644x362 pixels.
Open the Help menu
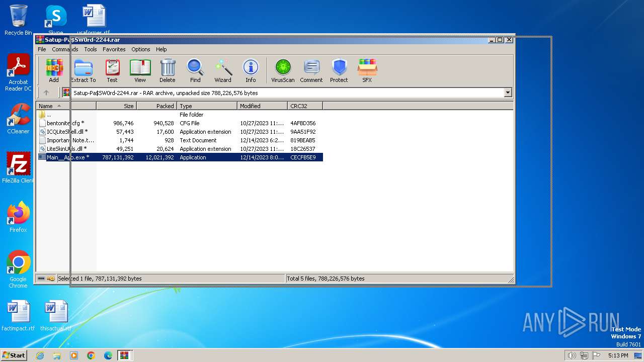[x=161, y=49]
